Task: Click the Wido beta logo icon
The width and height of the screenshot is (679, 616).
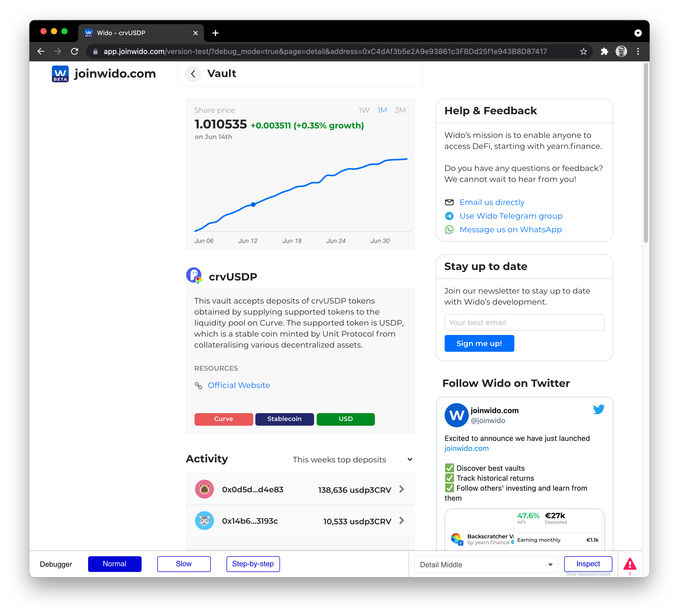Action: tap(60, 73)
